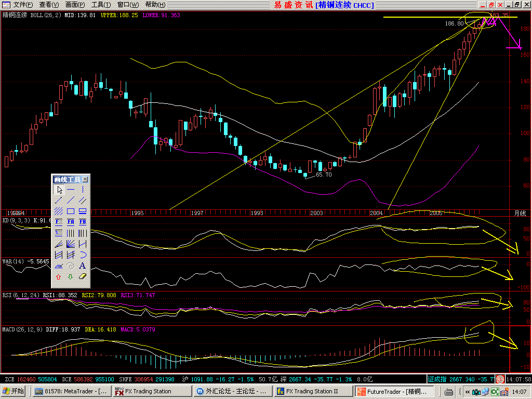
Task: Click the DCE volume status entry
Action: click(88, 379)
